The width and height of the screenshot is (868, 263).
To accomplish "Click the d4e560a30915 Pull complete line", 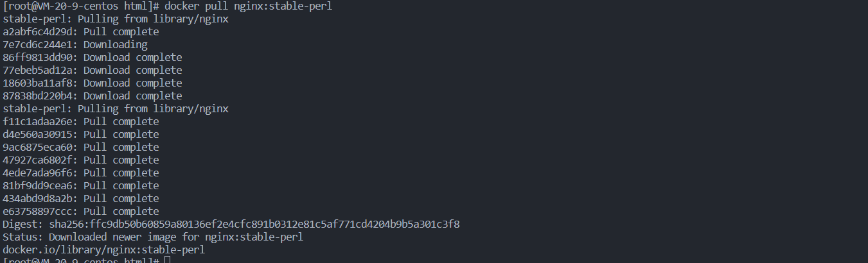I will tap(81, 134).
